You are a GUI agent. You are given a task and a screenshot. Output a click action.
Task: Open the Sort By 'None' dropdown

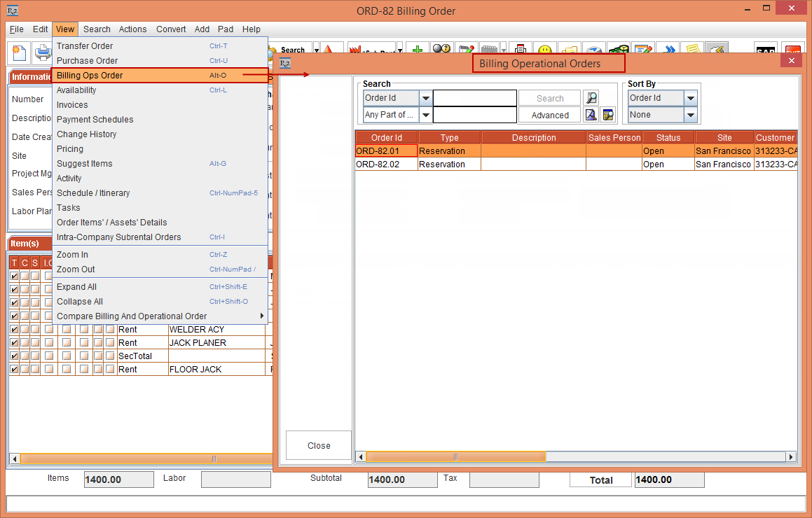pyautogui.click(x=691, y=115)
